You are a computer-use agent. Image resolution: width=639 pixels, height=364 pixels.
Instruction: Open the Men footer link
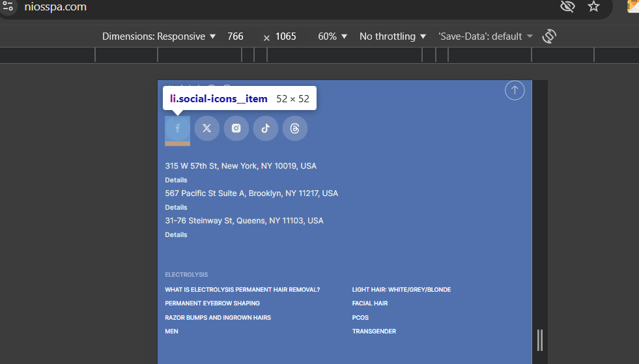tap(171, 331)
